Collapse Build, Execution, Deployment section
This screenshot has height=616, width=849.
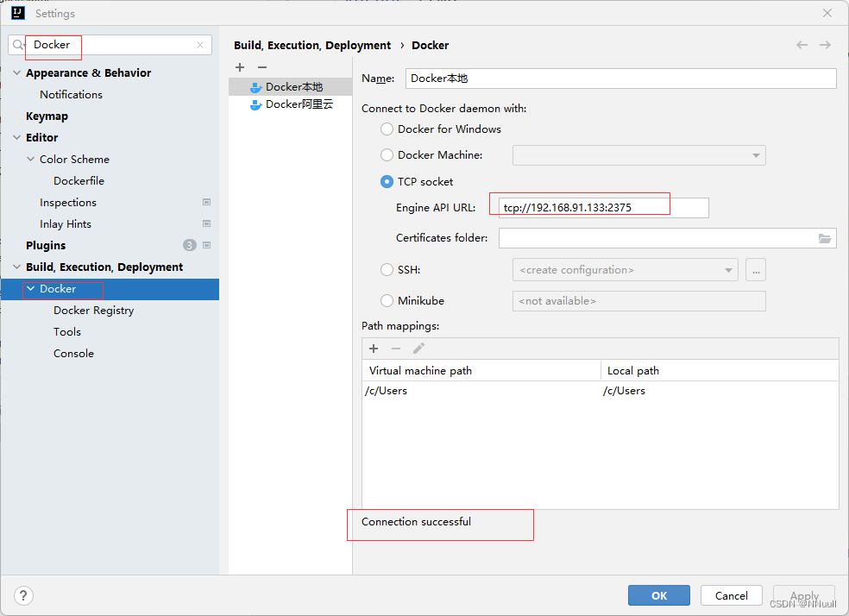coord(16,267)
